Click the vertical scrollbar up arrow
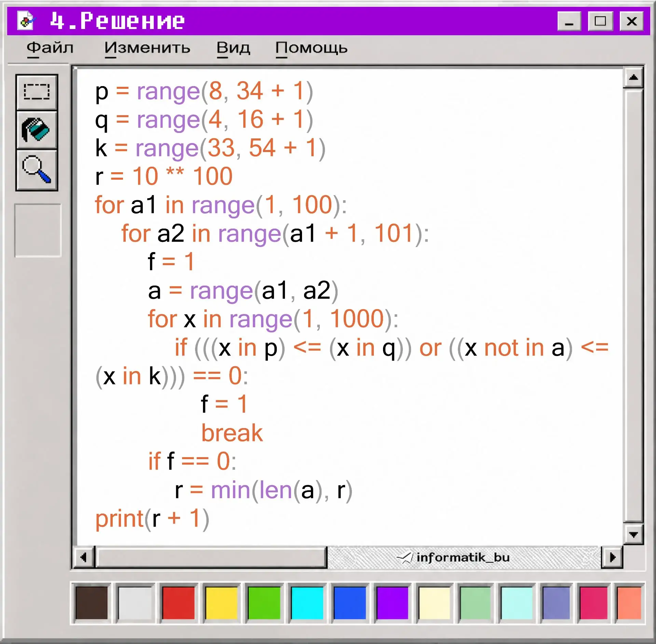656x644 pixels. pyautogui.click(x=633, y=78)
